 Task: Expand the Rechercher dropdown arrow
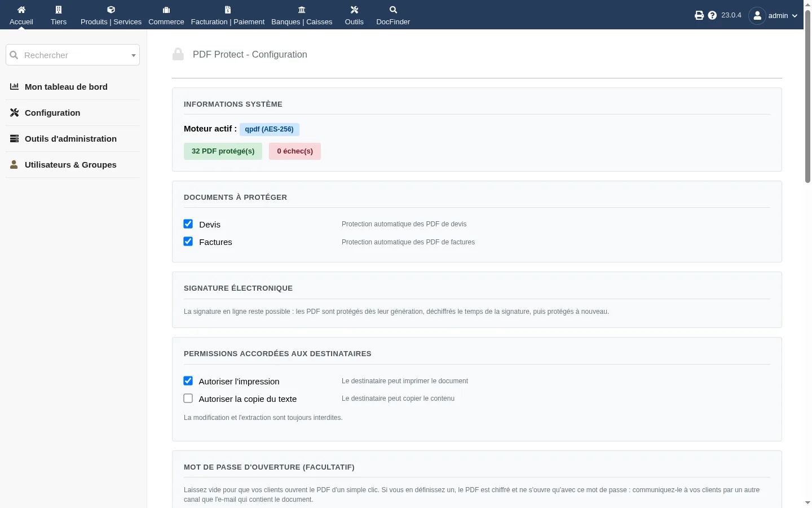point(134,55)
